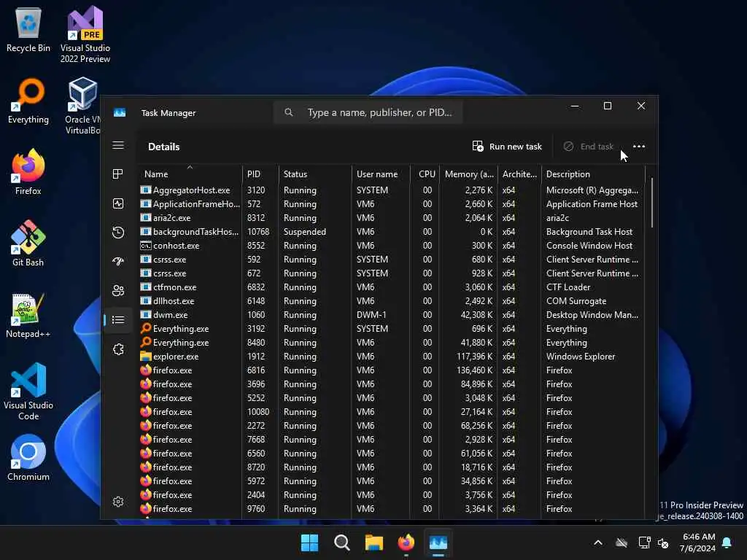Open the Services page icon in sidebar
Image resolution: width=747 pixels, height=560 pixels.
point(118,349)
